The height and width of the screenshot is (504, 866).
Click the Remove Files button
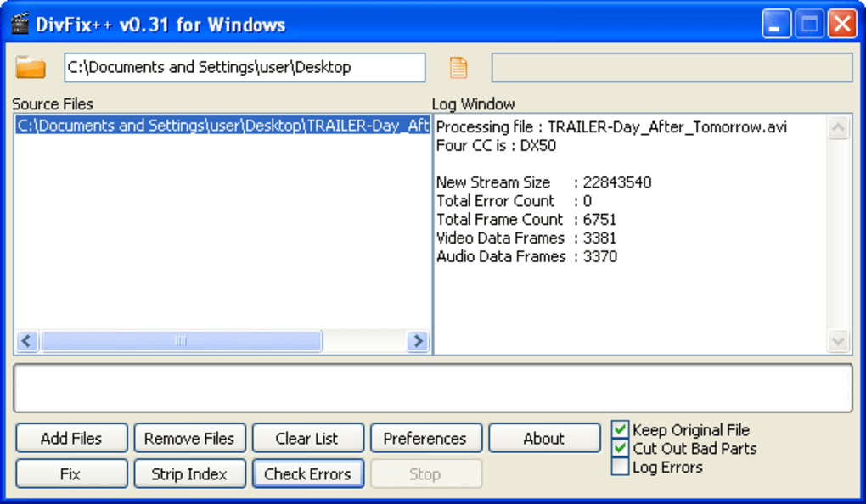click(189, 439)
